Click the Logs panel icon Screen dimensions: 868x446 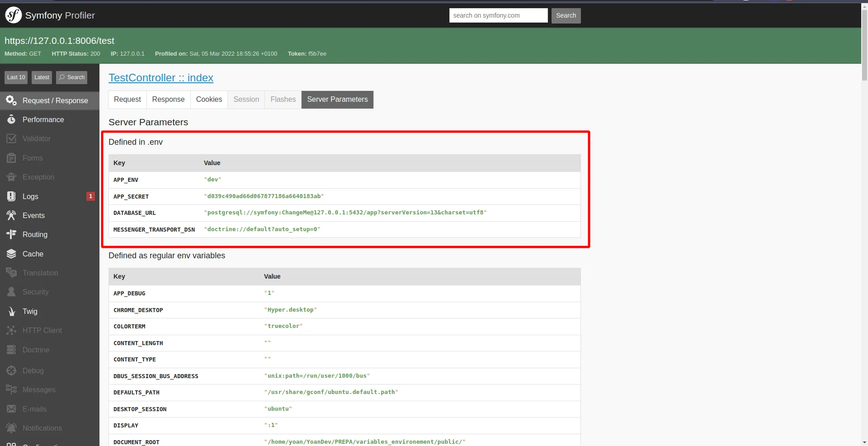(x=11, y=196)
